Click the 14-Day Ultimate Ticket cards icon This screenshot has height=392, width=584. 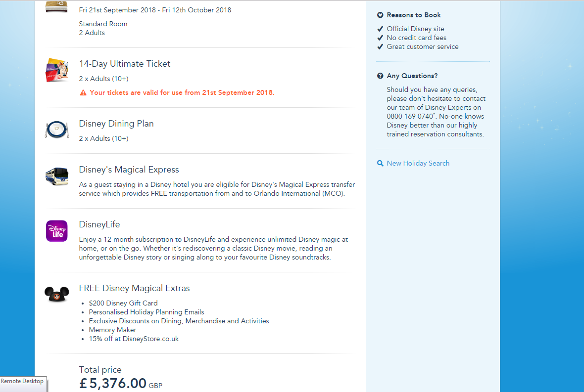[57, 70]
